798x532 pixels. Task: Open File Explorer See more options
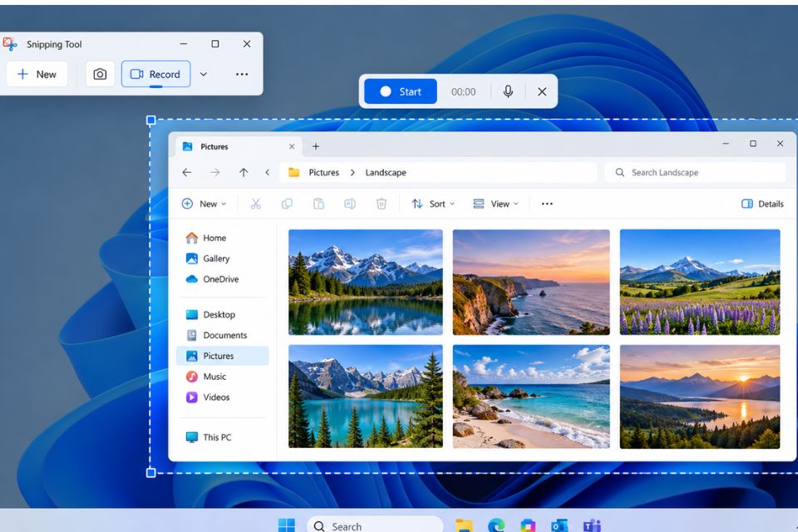(x=547, y=204)
